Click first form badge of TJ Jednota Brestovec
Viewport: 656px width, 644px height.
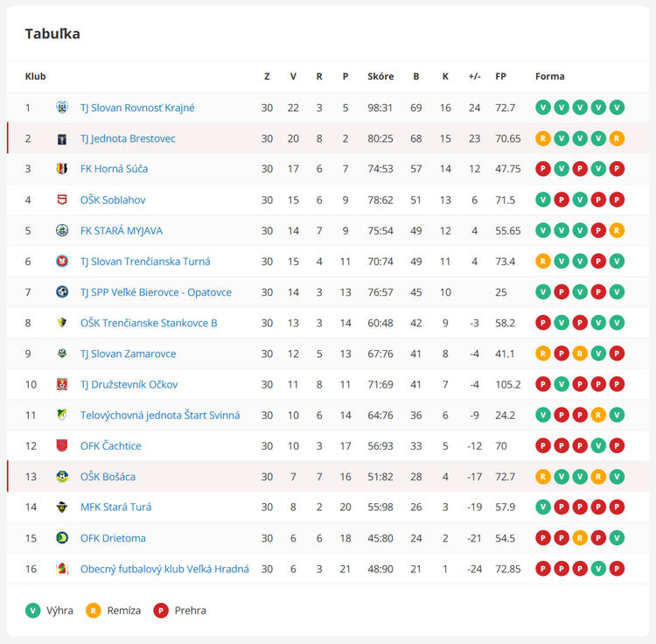pos(542,138)
